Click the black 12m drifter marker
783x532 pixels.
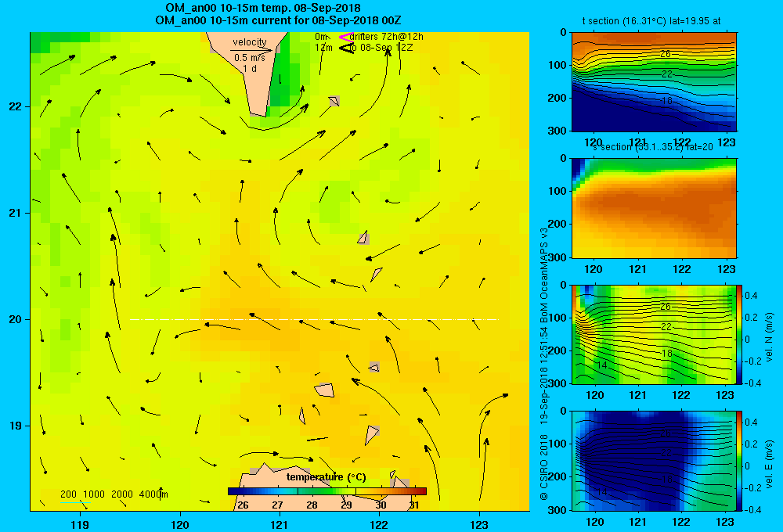coord(347,48)
